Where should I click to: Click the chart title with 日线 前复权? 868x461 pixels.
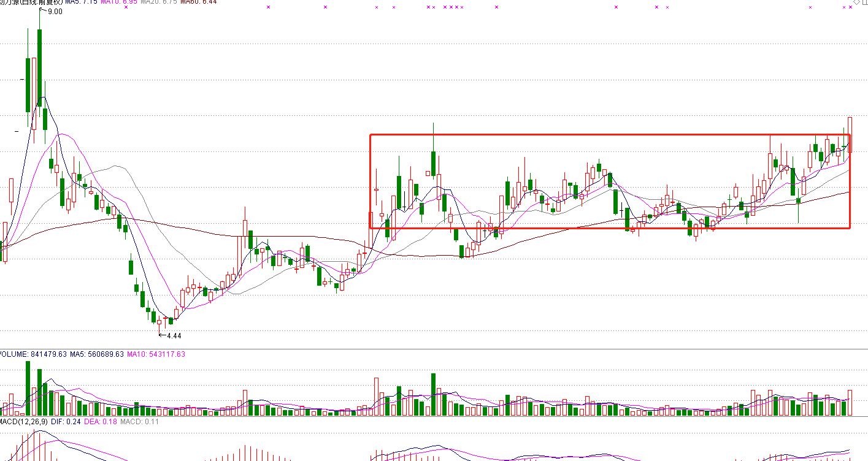32,2
